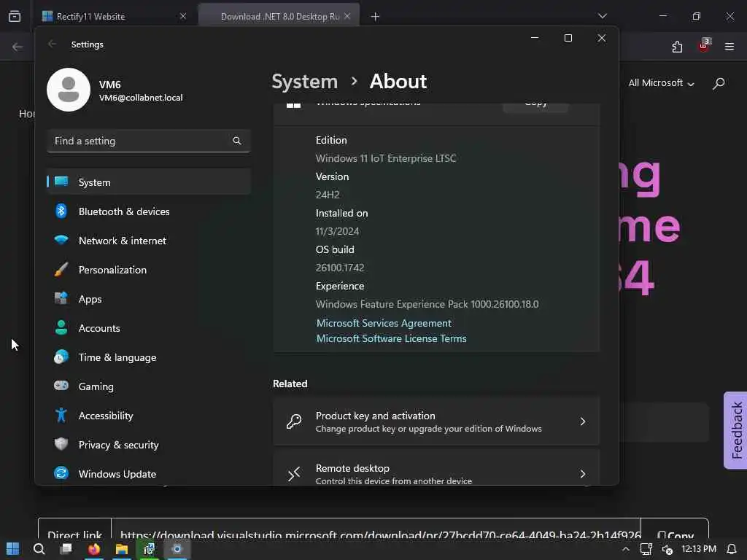Open Microsoft Services Agreement link
The height and width of the screenshot is (560, 747).
pos(384,323)
